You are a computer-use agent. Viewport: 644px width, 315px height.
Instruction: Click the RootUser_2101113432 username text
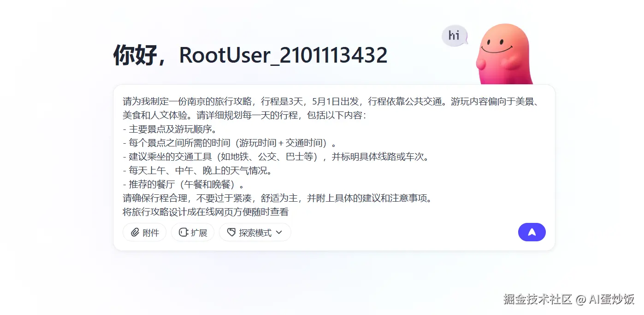click(283, 56)
